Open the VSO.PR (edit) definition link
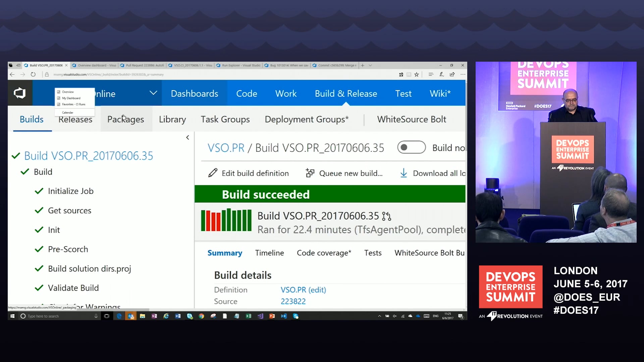 point(303,290)
